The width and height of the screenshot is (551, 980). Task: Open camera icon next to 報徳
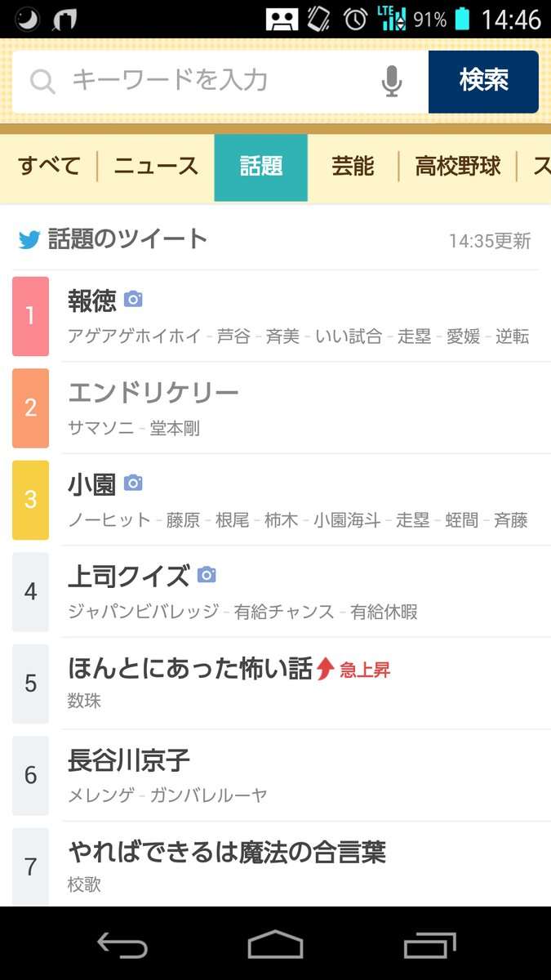click(x=133, y=300)
